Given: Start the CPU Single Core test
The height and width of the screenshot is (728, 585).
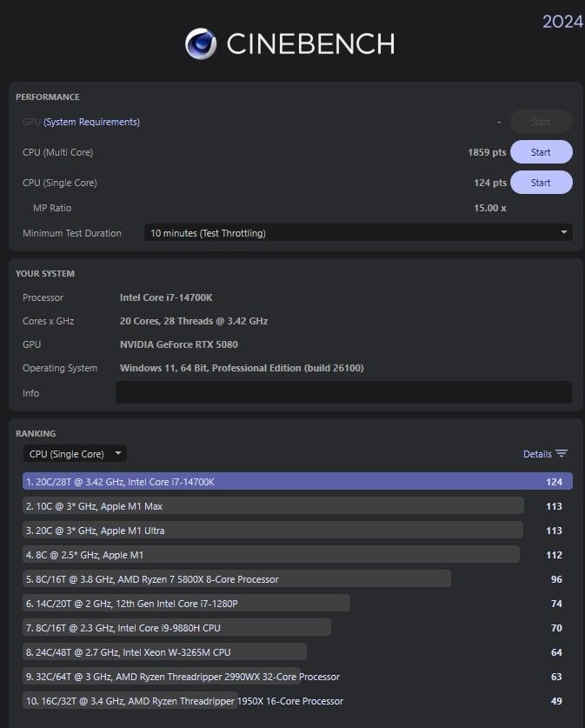Looking at the screenshot, I should tap(541, 183).
